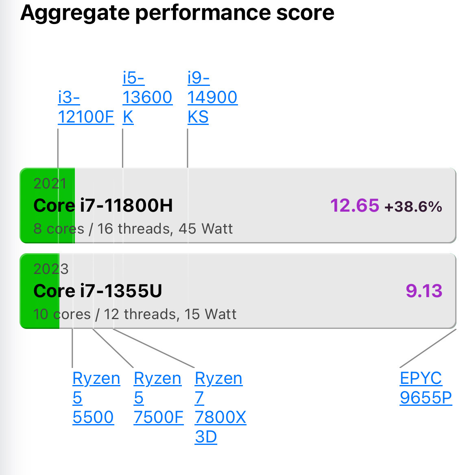
Task: Click the 2021 release year label
Action: click(x=50, y=184)
